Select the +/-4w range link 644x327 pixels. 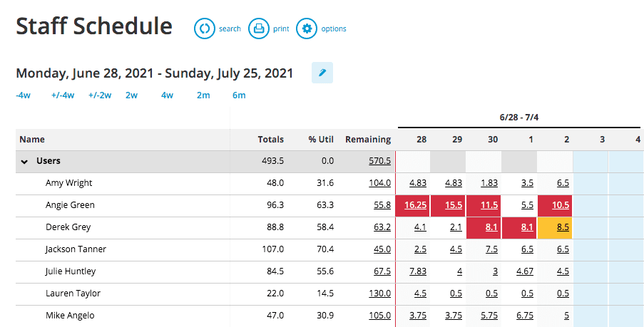[63, 95]
